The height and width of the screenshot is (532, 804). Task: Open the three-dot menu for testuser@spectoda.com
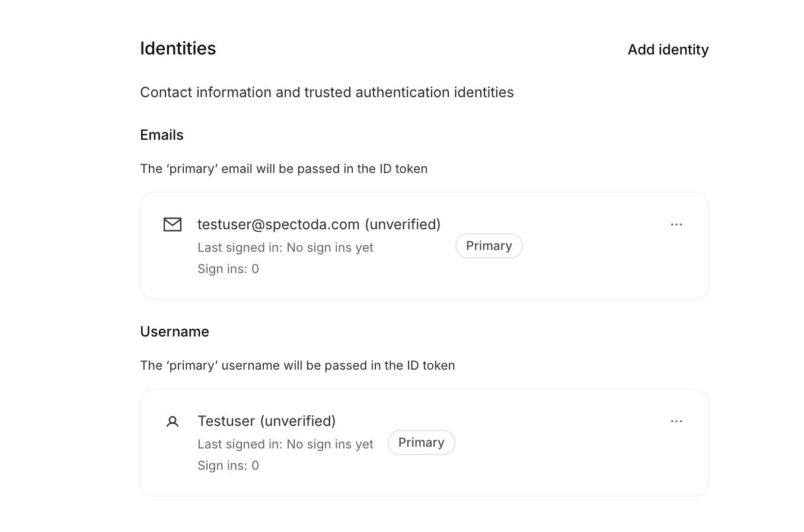[x=677, y=225]
